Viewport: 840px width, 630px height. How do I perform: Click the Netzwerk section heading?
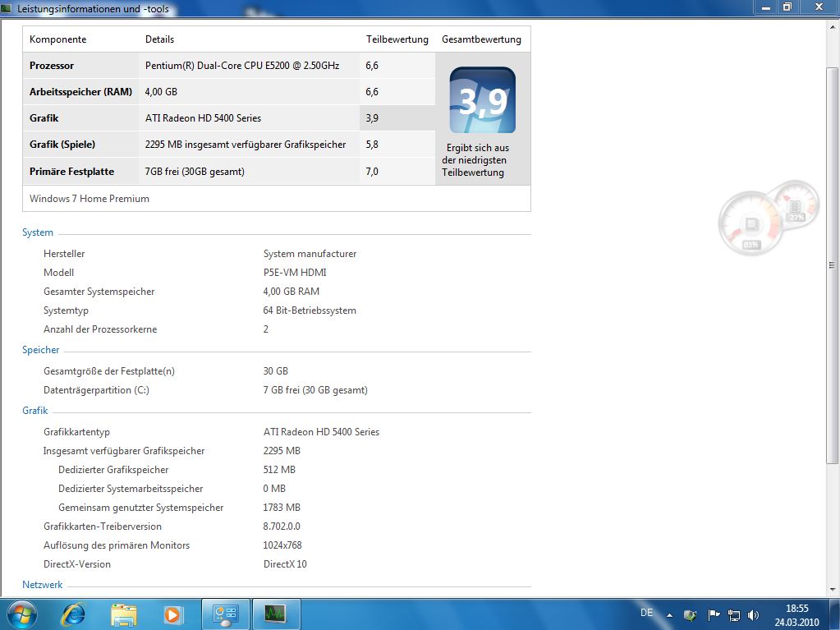(x=43, y=585)
